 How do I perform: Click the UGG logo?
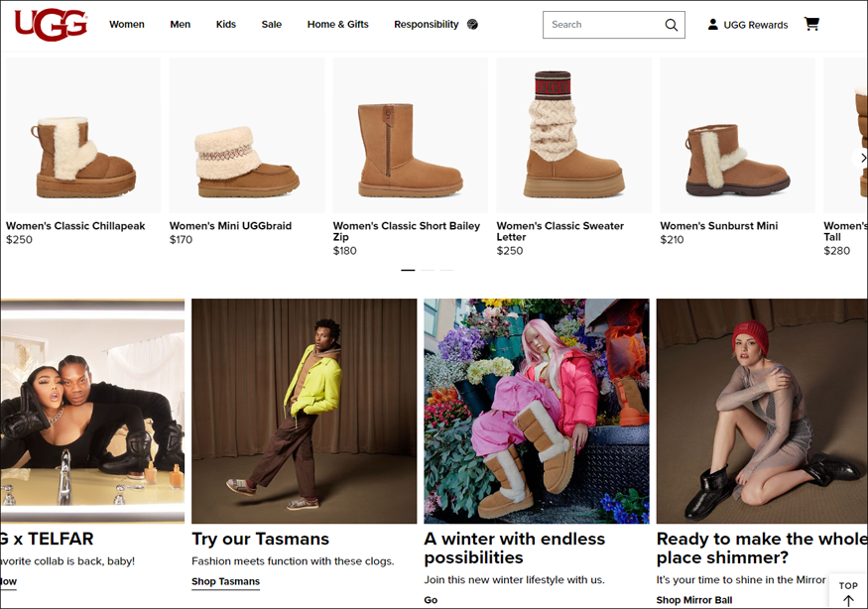51,25
